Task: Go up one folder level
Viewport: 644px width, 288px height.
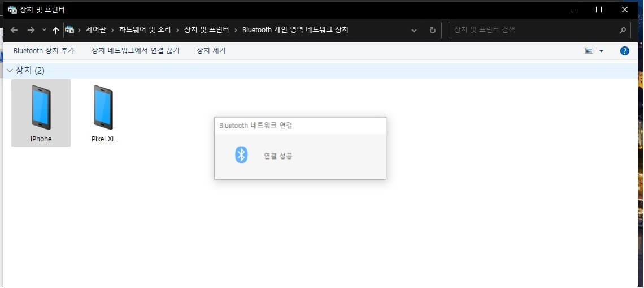Action: 56,30
